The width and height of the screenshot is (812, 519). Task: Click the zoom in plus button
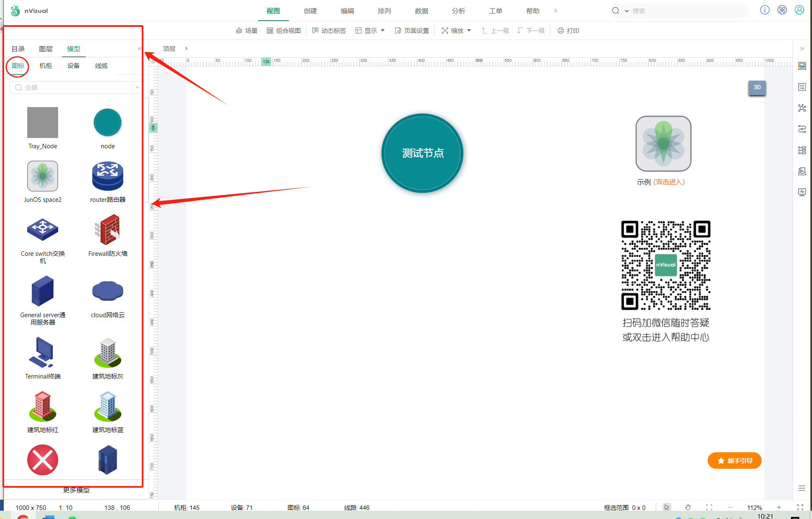[779, 507]
